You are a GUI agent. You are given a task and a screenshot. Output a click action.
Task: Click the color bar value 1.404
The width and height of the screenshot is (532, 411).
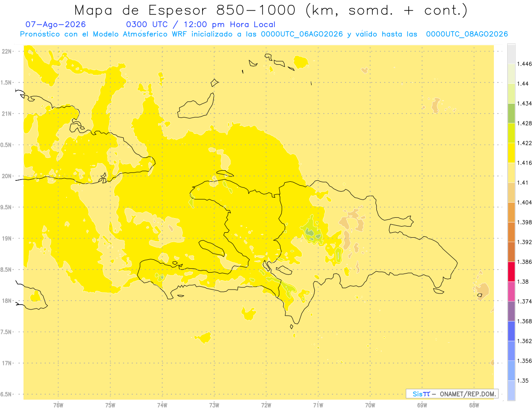tap(524, 202)
